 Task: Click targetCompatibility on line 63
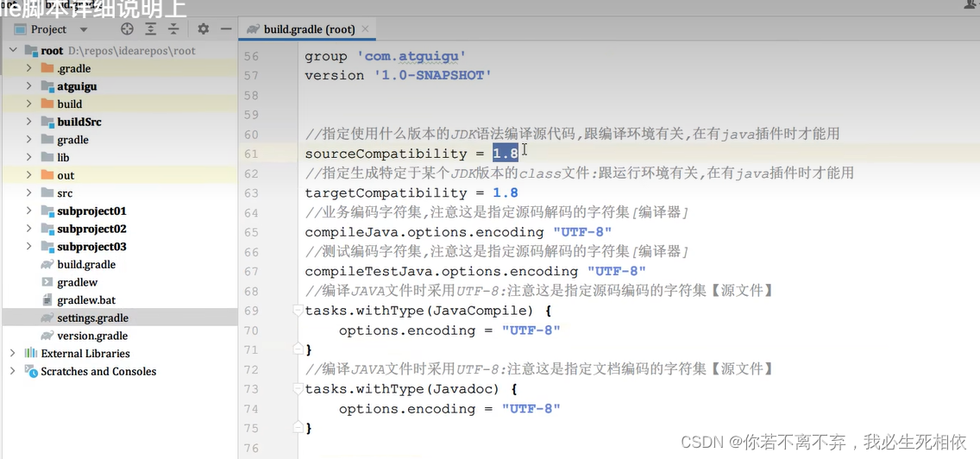(x=386, y=192)
